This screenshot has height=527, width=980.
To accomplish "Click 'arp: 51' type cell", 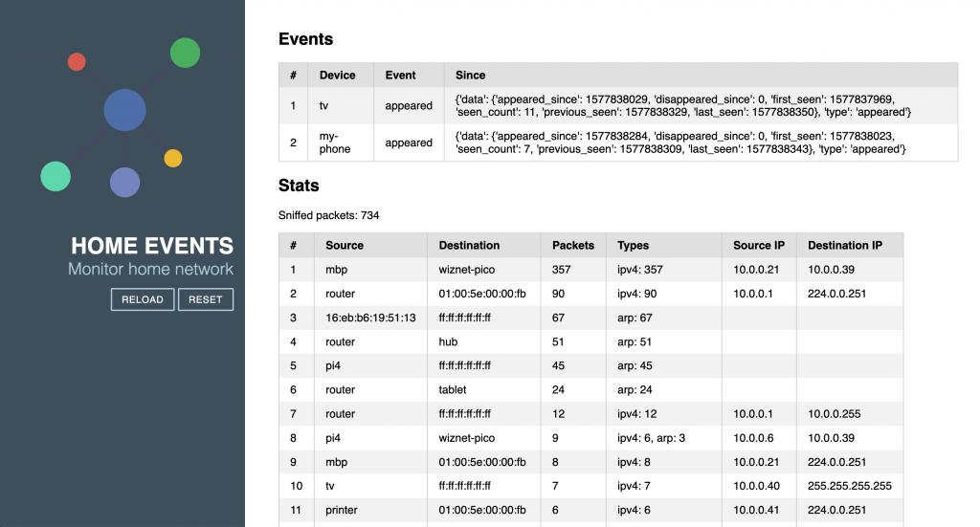I will (x=635, y=342).
